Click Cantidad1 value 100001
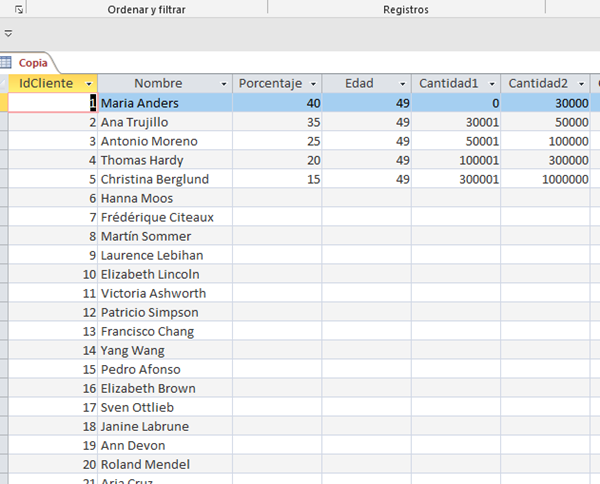Image resolution: width=600 pixels, height=484 pixels. point(456,160)
